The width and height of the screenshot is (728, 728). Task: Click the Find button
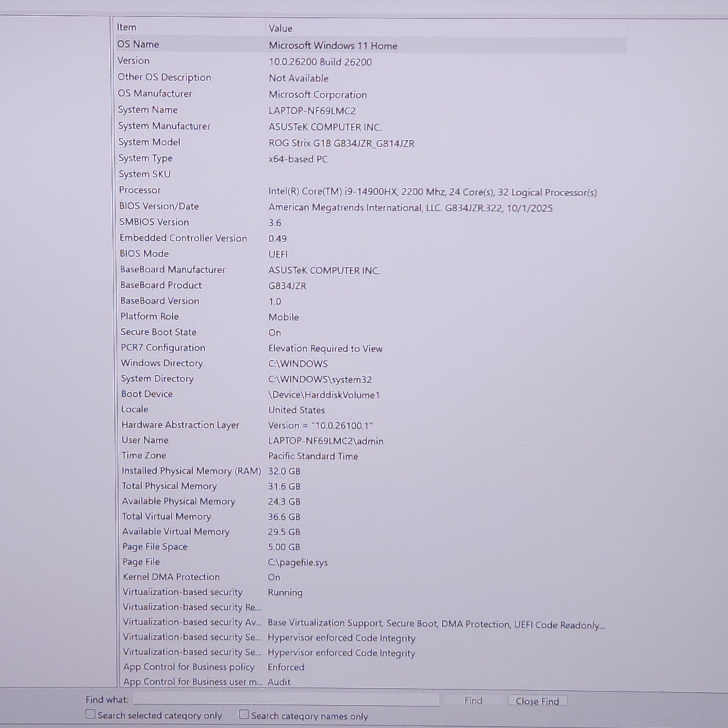473,700
